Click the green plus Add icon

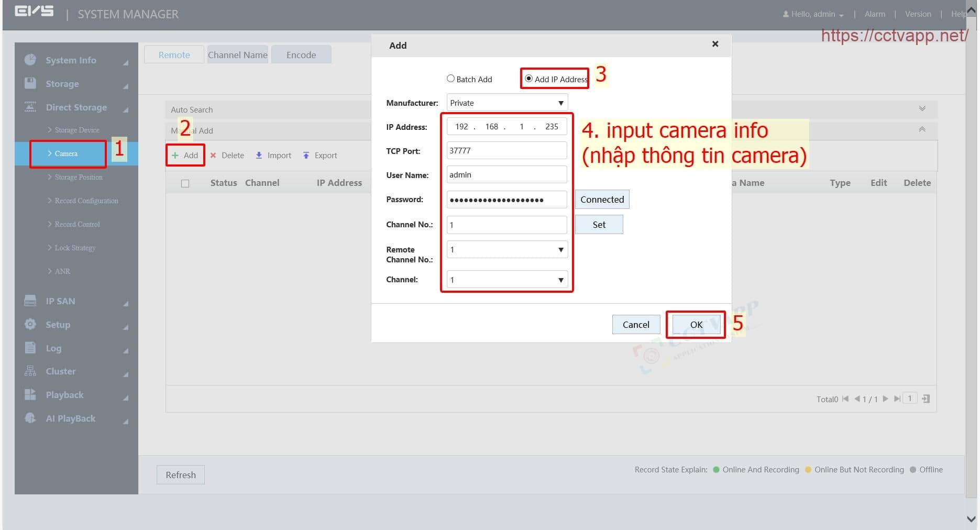[x=175, y=156]
